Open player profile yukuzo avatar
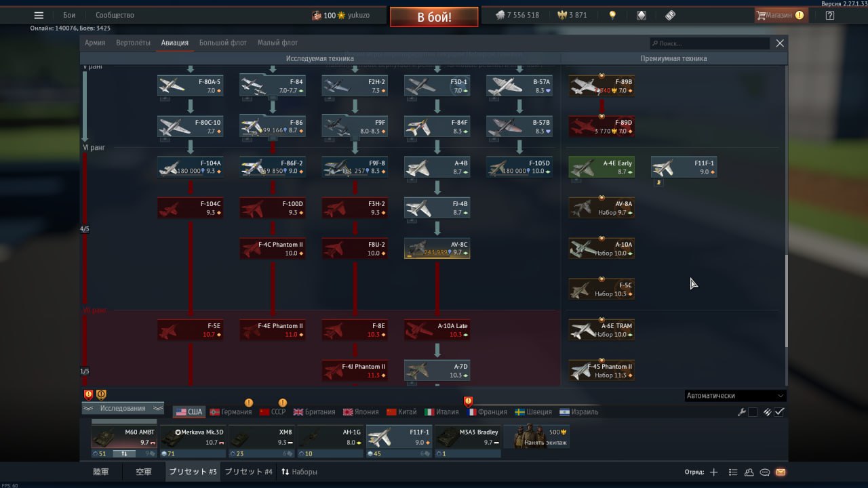This screenshot has height=488, width=868. pyautogui.click(x=316, y=15)
